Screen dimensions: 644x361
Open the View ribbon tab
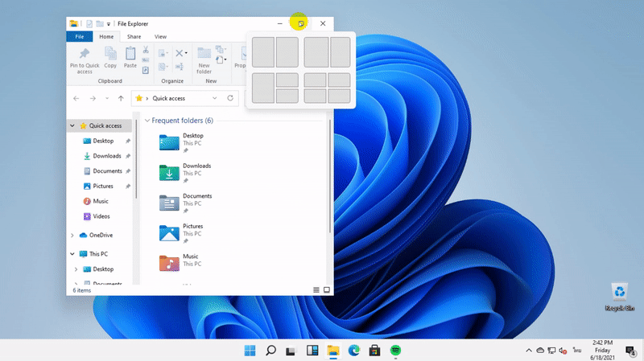[x=160, y=36]
